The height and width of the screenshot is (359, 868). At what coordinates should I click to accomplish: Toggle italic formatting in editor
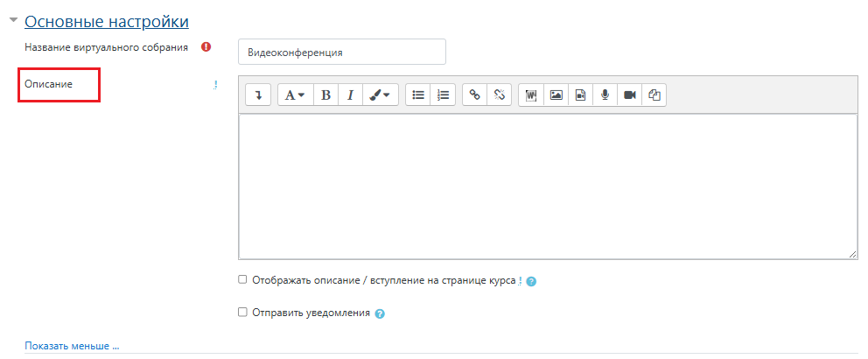coord(350,95)
